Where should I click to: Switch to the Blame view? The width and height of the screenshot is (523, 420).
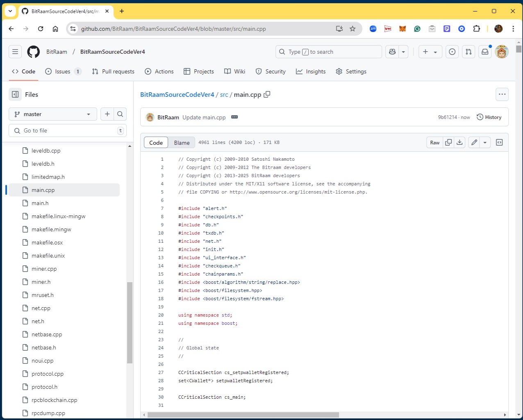point(182,142)
